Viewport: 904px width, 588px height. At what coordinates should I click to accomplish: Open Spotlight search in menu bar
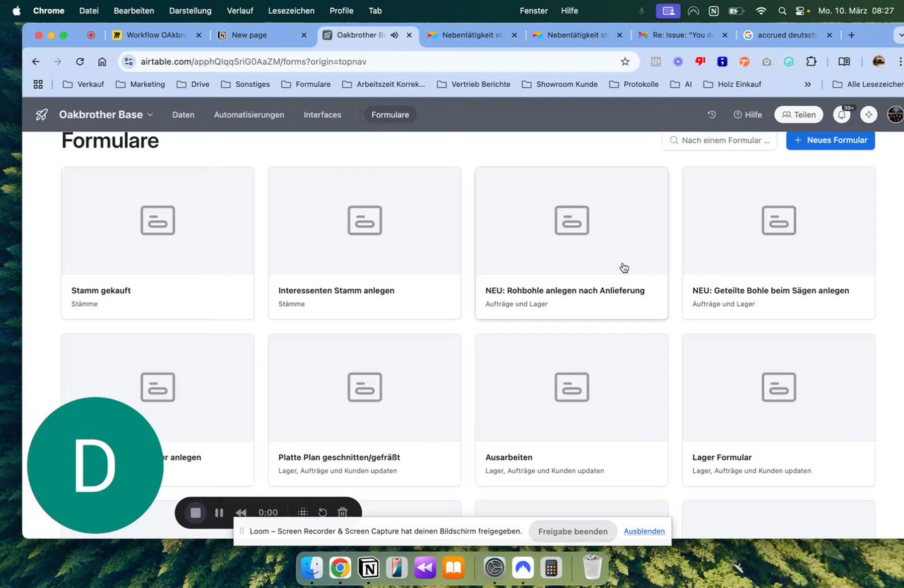pos(782,11)
